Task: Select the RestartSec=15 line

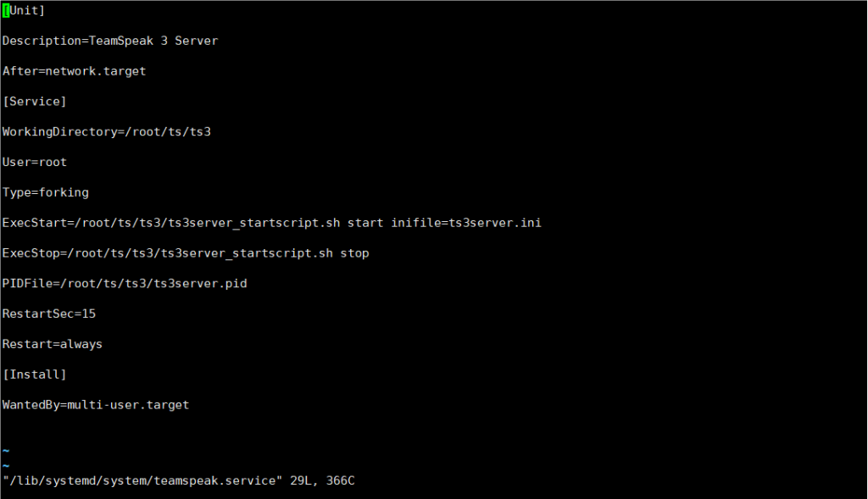Action: pyautogui.click(x=48, y=314)
